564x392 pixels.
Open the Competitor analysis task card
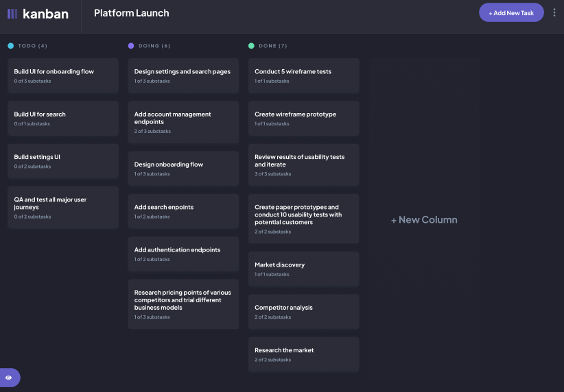[303, 312]
